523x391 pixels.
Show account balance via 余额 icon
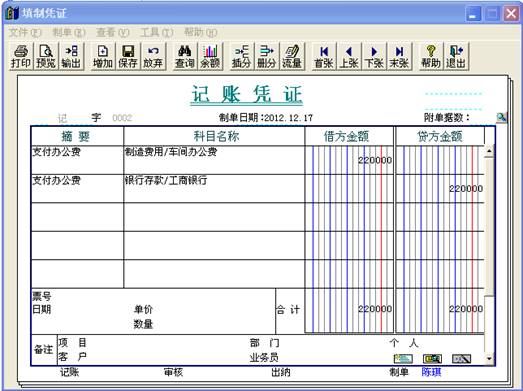(210, 56)
